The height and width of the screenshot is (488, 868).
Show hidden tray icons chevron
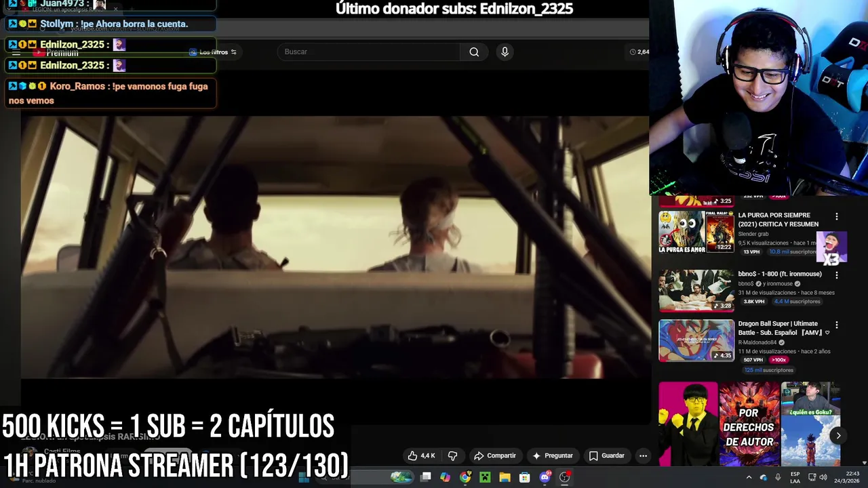tap(749, 477)
